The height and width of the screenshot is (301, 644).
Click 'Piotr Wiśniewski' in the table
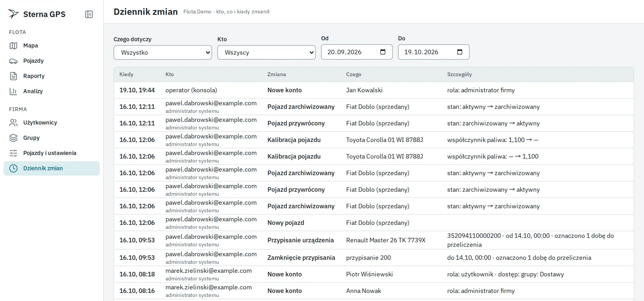[x=369, y=274]
